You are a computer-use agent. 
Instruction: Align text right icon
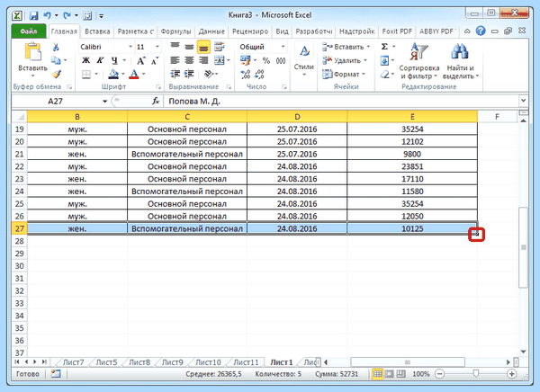(203, 60)
